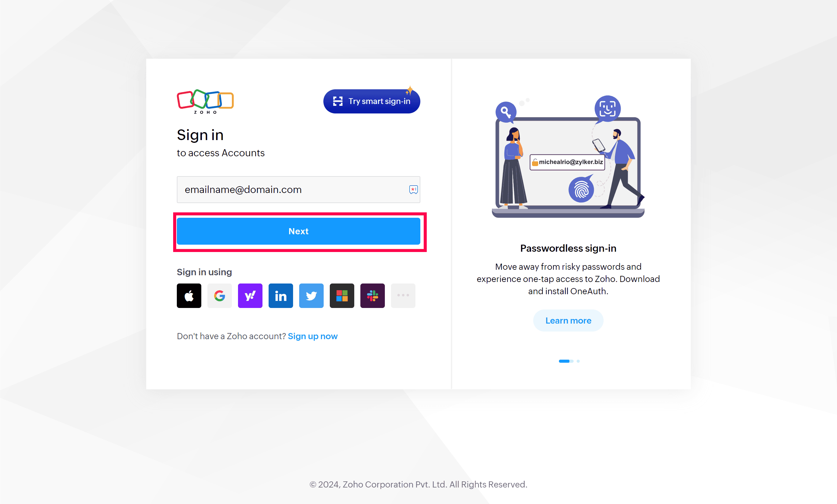Click the Passwordless sign-in heading
Screen dimensions: 837x504
click(x=568, y=248)
